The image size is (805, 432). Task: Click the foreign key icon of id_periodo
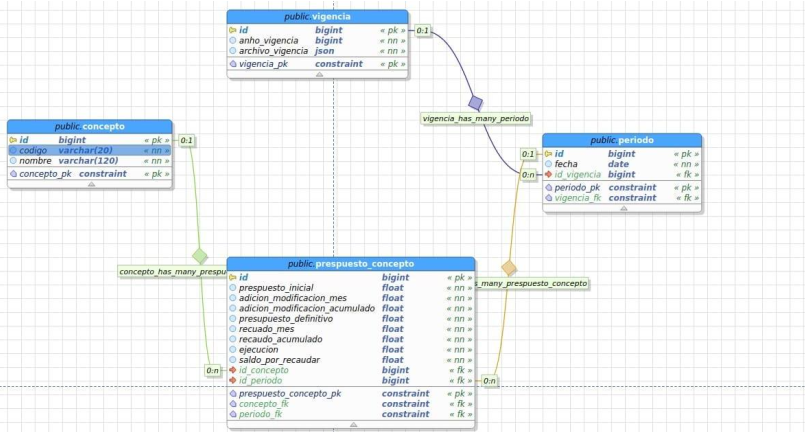click(x=233, y=381)
